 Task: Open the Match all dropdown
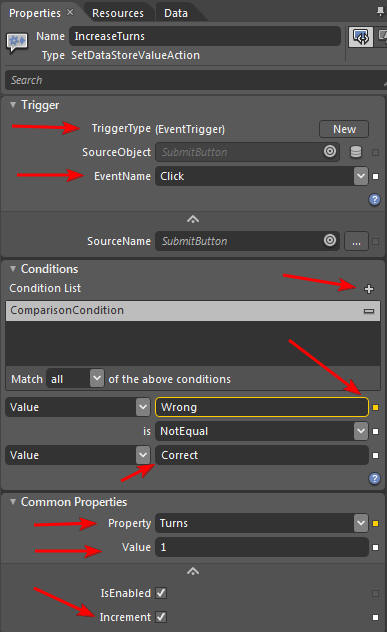pos(97,378)
